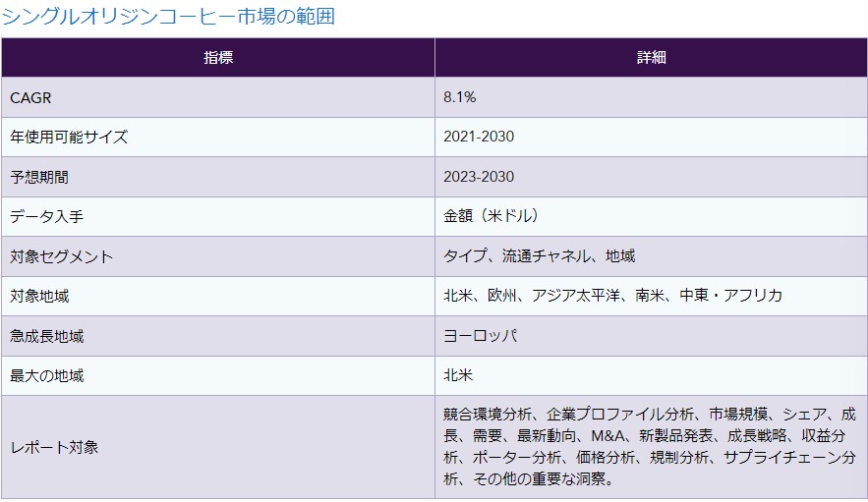The image size is (868, 502).
Task: Select the 8.1% value cell
Action: 651,97
